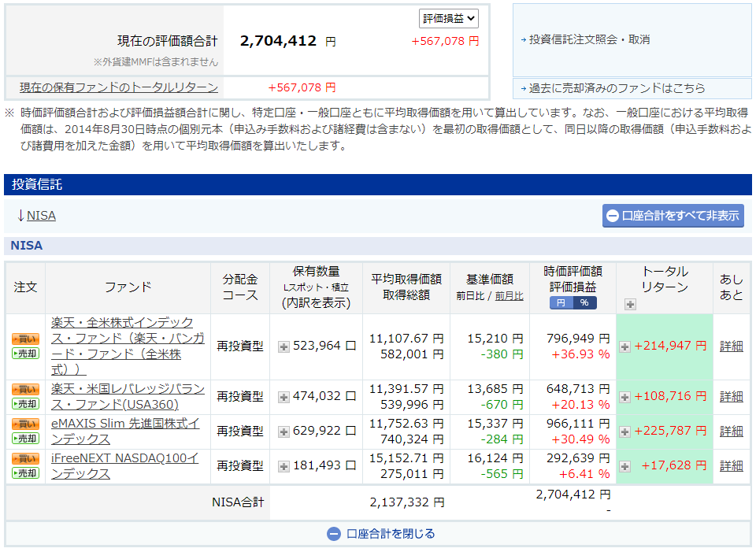Expand the トータルリターン column header plus icon

pyautogui.click(x=630, y=304)
